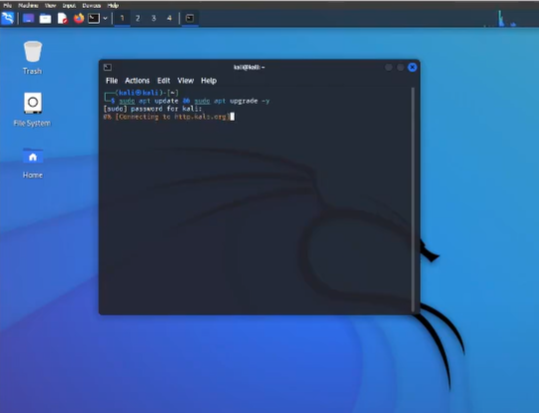539x413 pixels.
Task: Open the terminal emulator panel launcher
Action: tap(94, 18)
